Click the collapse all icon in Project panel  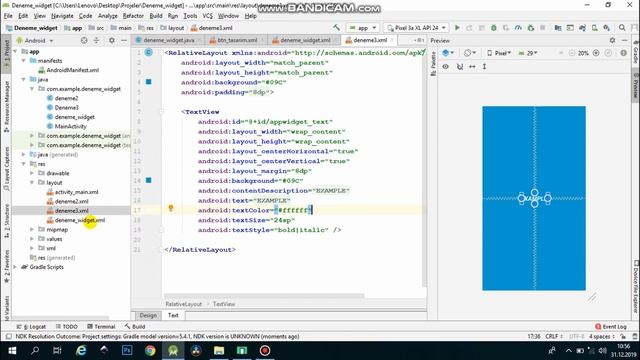(96, 40)
